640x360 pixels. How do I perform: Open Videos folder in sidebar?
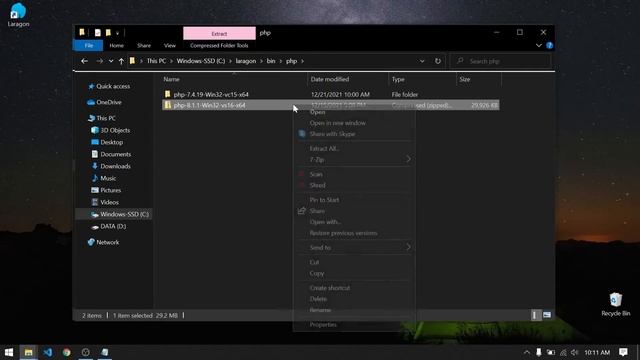pyautogui.click(x=105, y=202)
